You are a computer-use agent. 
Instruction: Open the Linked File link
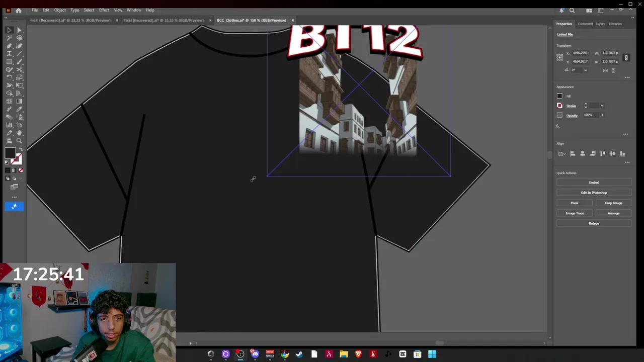pos(565,34)
